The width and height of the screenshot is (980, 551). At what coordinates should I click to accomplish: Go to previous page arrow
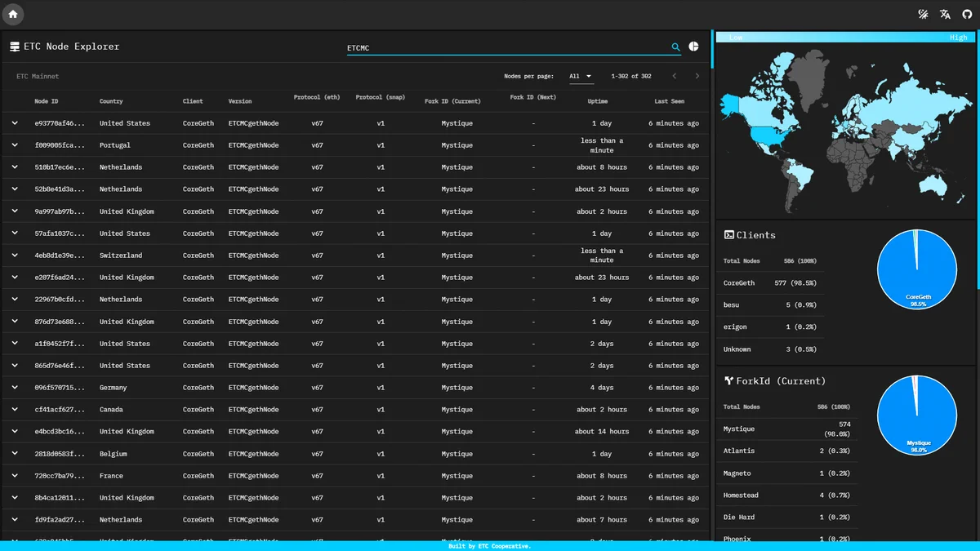click(674, 76)
